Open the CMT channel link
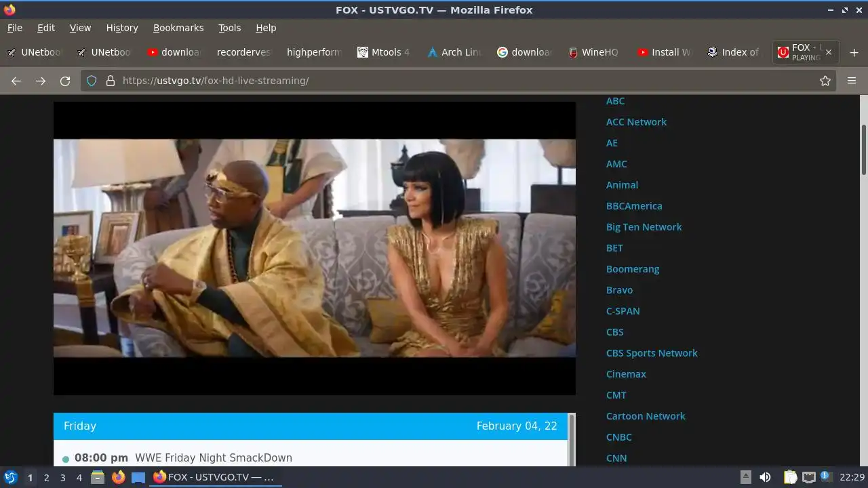Screen dimensions: 868x488 (616, 395)
